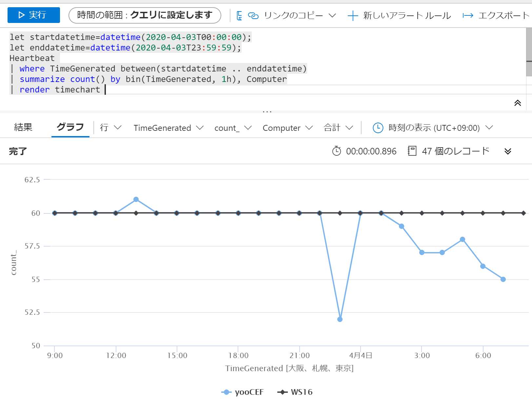This screenshot has width=532, height=400.
Task: Switch to the 結果 results tab
Action: click(x=23, y=127)
